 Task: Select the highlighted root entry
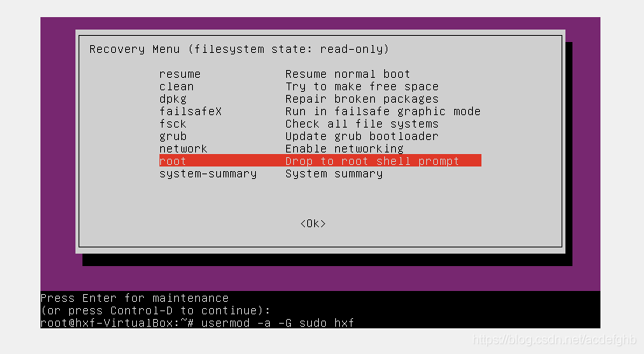point(320,160)
